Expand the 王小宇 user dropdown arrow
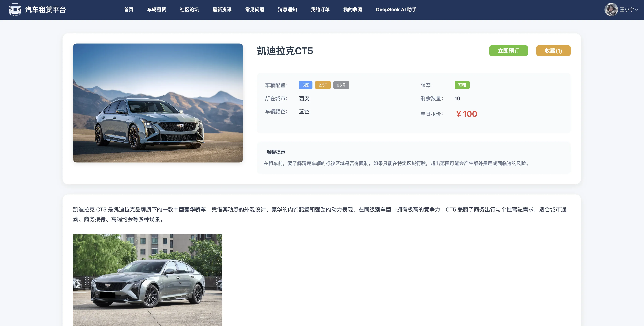The height and width of the screenshot is (326, 644). click(637, 10)
